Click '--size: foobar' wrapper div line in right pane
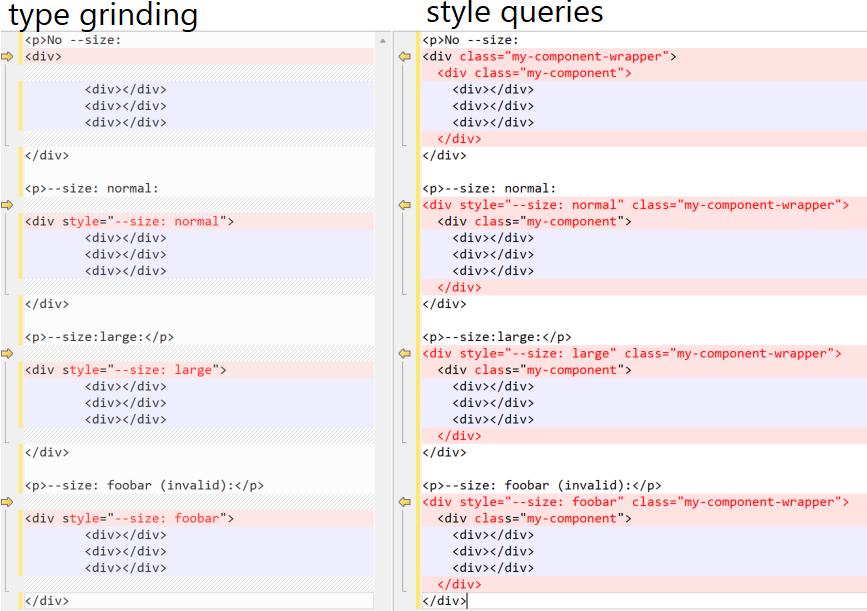Screen dimensions: 867x611 point(635,502)
